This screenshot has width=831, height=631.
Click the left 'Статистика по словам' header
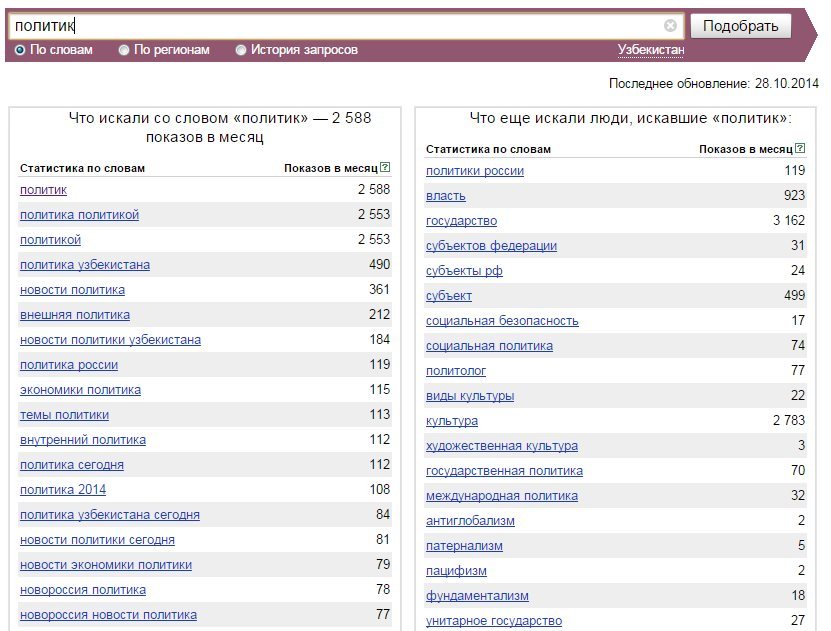pyautogui.click(x=82, y=168)
